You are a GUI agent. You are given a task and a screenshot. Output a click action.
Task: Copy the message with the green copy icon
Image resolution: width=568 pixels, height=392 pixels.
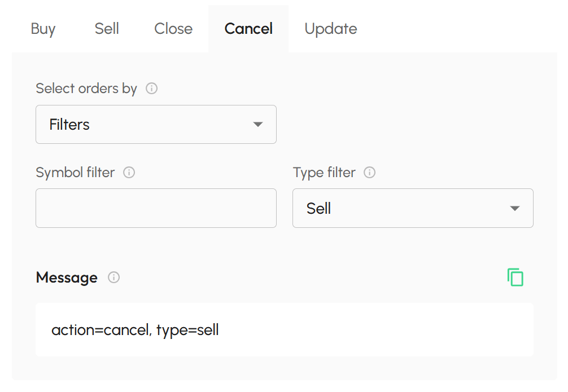(x=515, y=278)
